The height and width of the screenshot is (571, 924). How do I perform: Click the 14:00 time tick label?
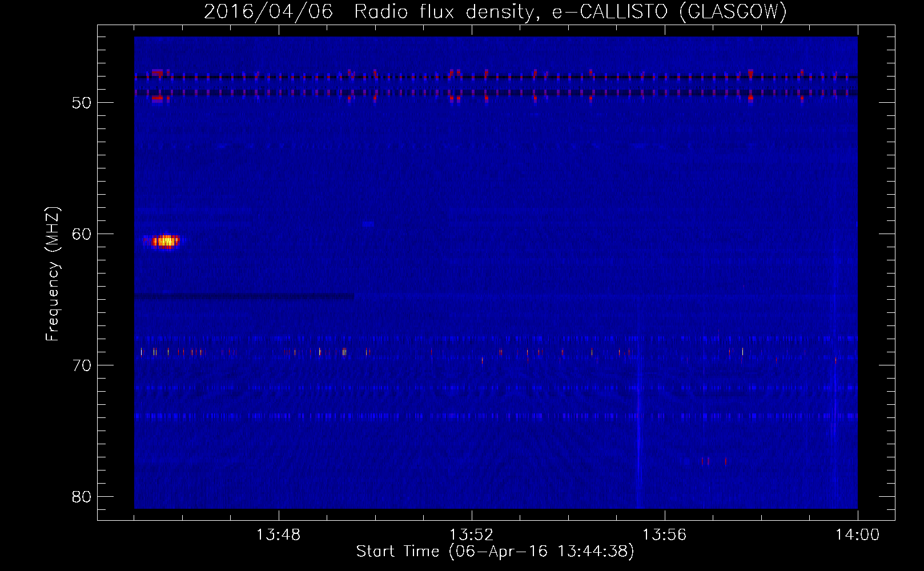pos(858,535)
